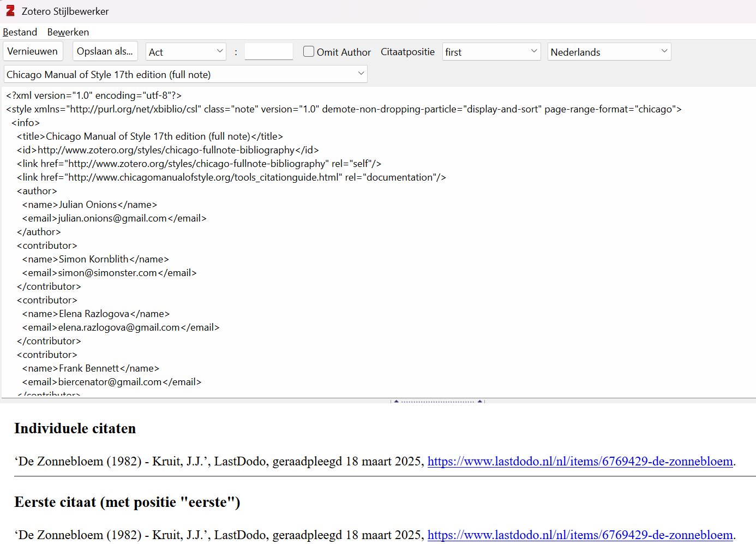Click the opening info tag line
The image size is (756, 544).
click(x=26, y=123)
